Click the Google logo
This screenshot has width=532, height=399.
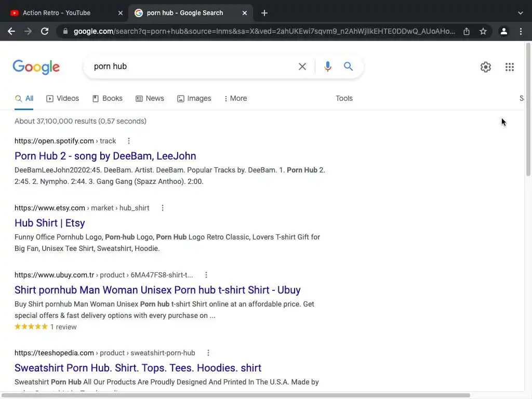tap(36, 67)
